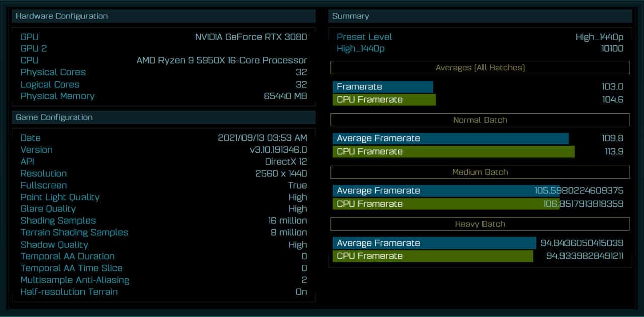Click the Fullscreen True value
644x317 pixels.
(x=297, y=185)
